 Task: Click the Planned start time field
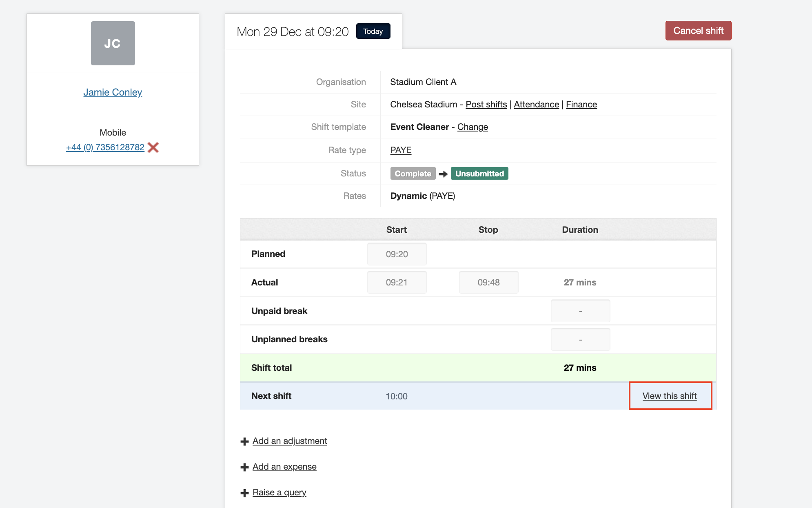point(397,254)
